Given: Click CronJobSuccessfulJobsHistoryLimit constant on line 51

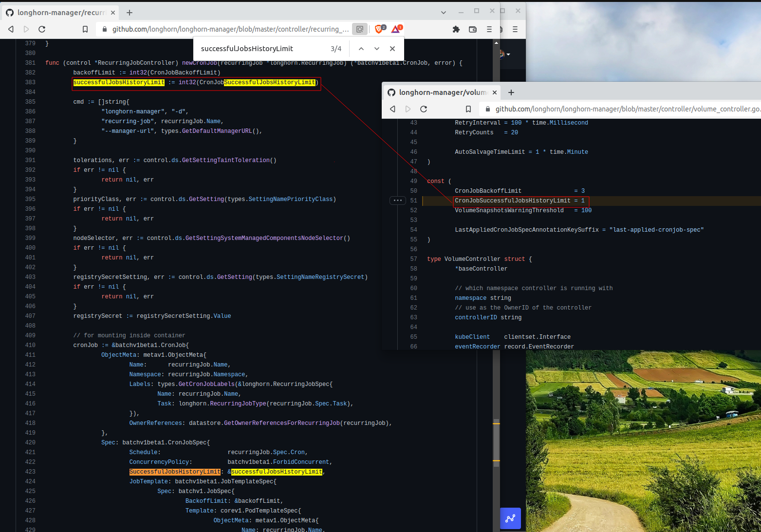Looking at the screenshot, I should 513,201.
